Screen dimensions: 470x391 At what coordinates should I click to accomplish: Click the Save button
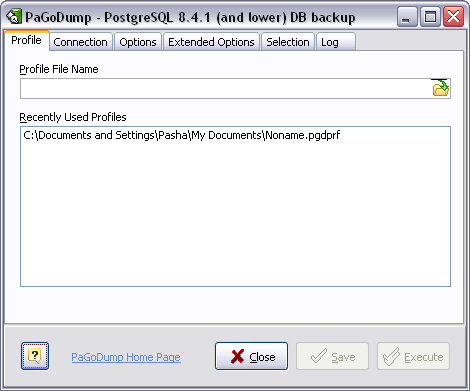(x=332, y=356)
